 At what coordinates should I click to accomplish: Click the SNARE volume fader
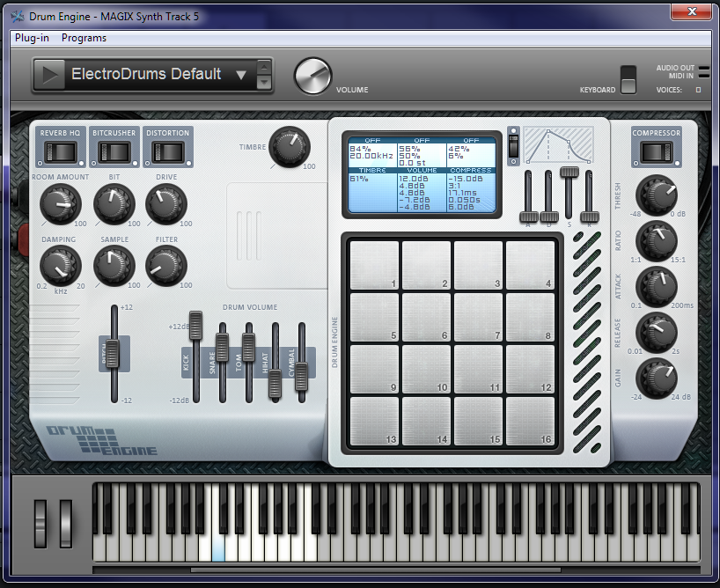click(222, 348)
